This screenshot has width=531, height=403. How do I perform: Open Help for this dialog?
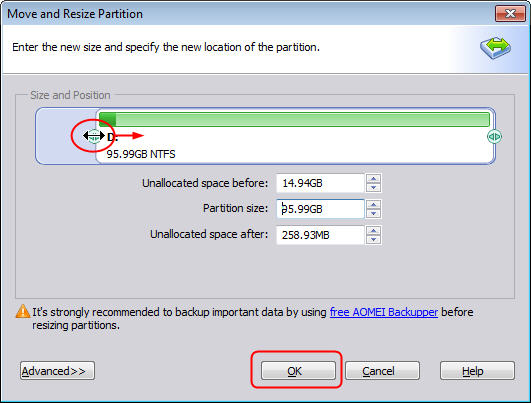[477, 371]
